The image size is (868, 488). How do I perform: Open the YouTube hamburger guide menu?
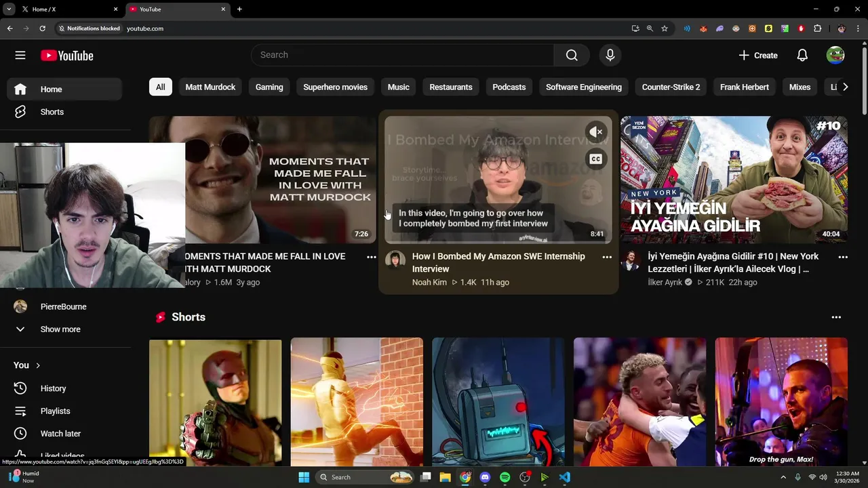20,56
